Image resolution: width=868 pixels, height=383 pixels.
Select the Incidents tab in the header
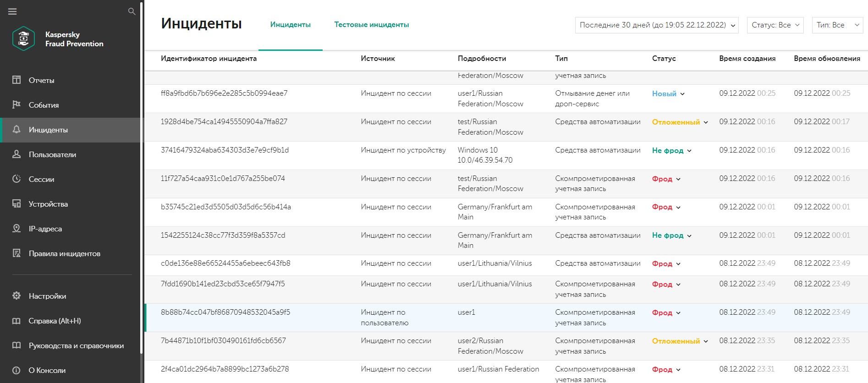click(290, 25)
